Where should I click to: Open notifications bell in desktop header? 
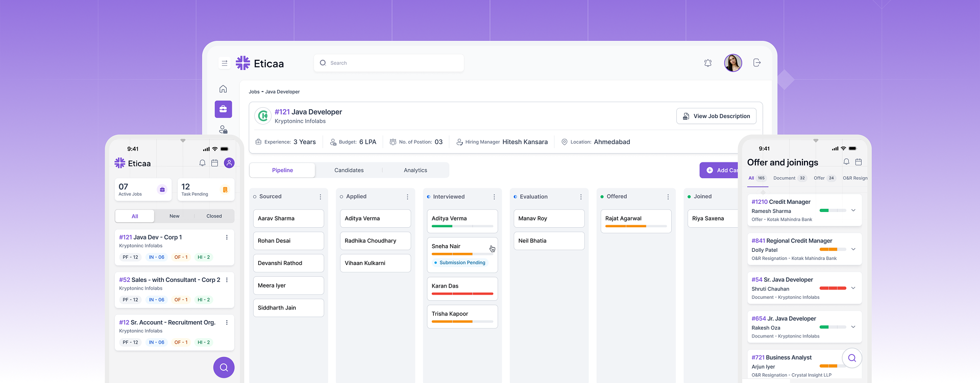[708, 63]
